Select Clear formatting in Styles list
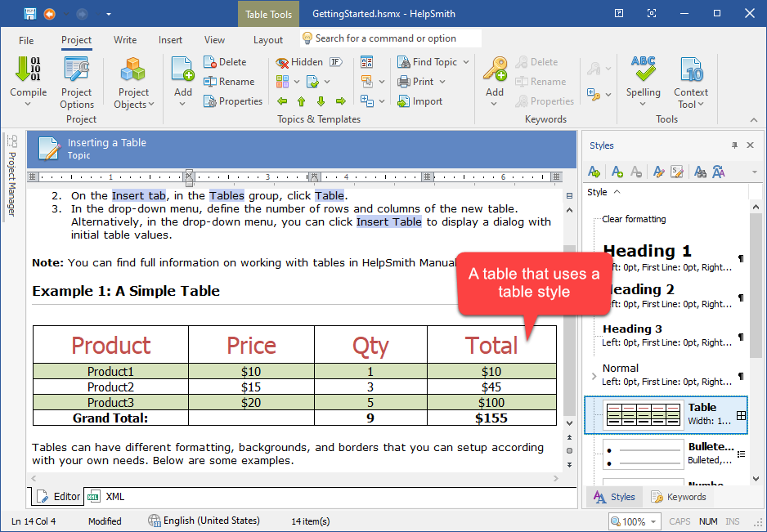The height and width of the screenshot is (532, 767). tap(634, 219)
